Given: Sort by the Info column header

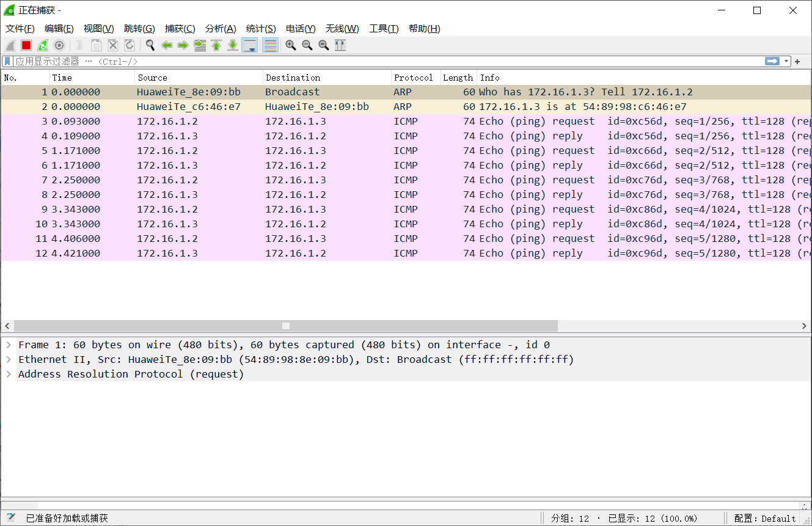Looking at the screenshot, I should coord(643,78).
